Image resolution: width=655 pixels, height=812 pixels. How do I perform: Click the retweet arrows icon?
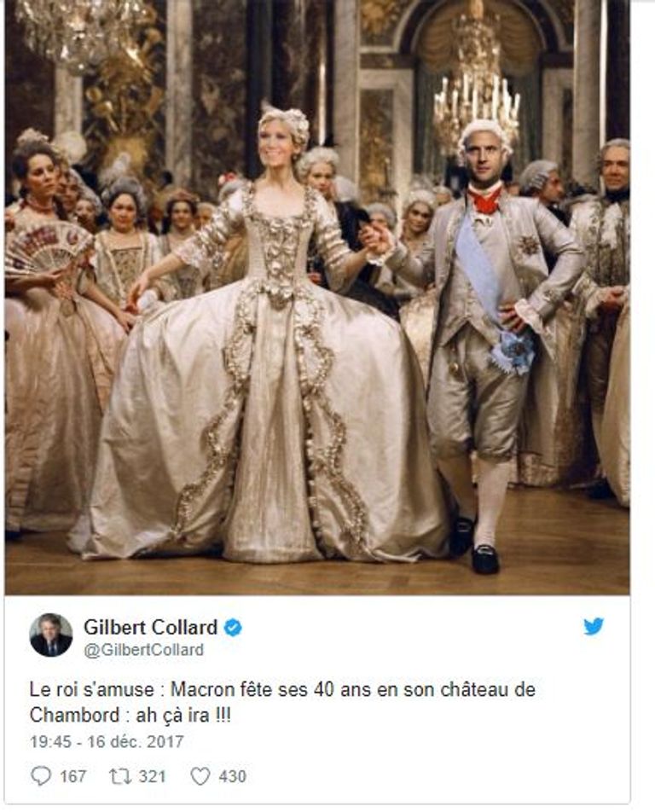(119, 776)
